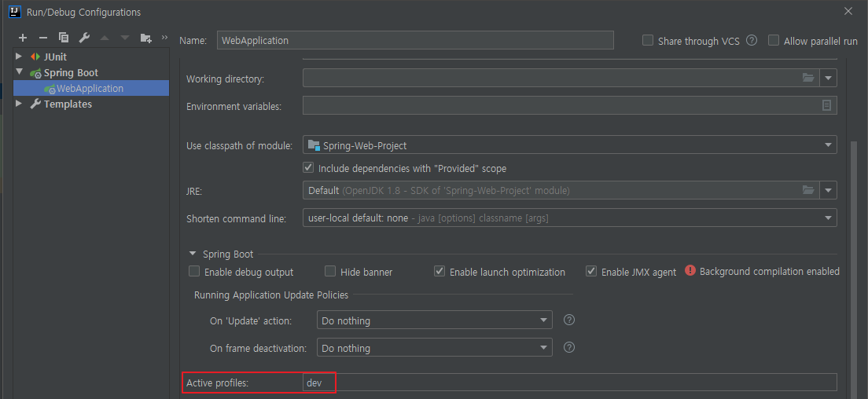Open Shorten command line dropdown
Image resolution: width=868 pixels, height=399 pixels.
pyautogui.click(x=828, y=218)
